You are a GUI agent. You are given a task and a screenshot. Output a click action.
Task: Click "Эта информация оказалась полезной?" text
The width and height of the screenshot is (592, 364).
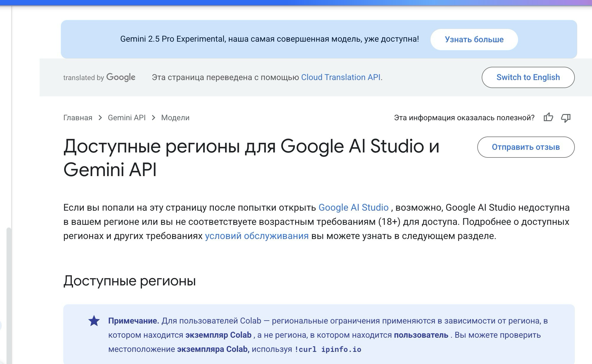click(464, 118)
